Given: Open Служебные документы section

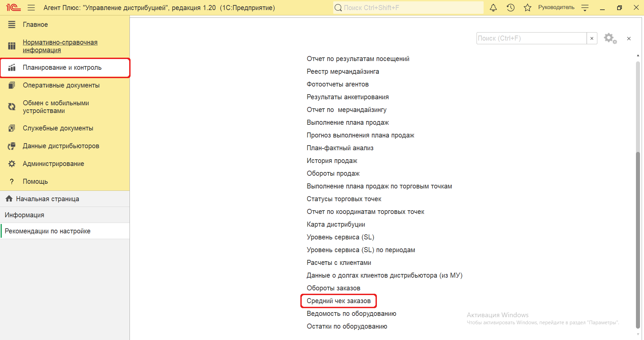Looking at the screenshot, I should (58, 128).
